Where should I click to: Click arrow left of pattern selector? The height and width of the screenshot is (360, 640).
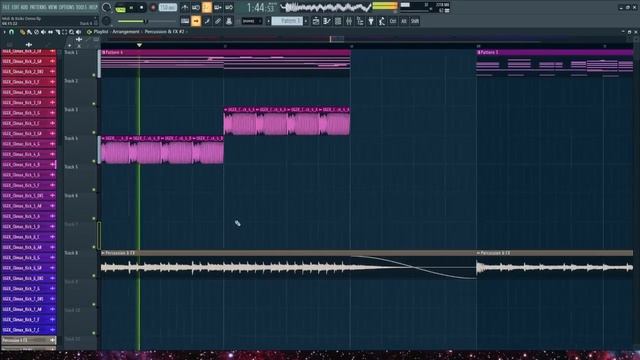[x=269, y=21]
